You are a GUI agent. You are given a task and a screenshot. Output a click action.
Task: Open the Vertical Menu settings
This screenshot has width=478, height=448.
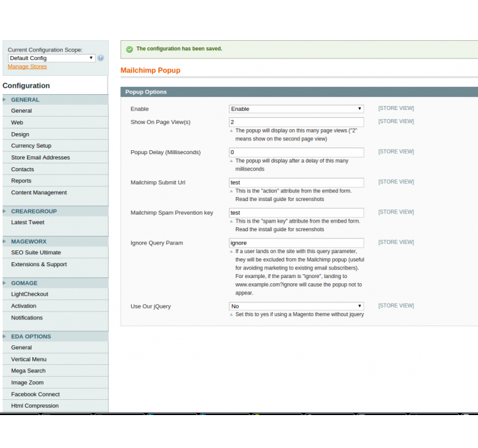tap(55, 359)
